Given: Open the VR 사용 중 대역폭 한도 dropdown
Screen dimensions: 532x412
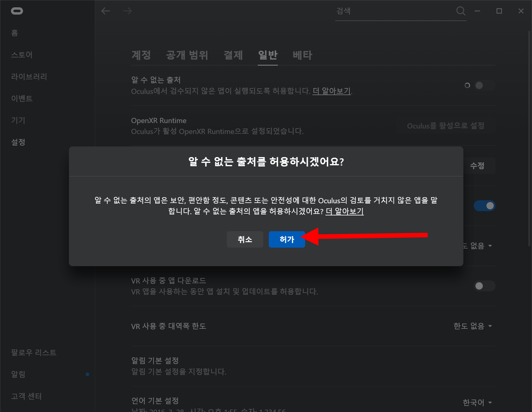Looking at the screenshot, I should pos(472,326).
